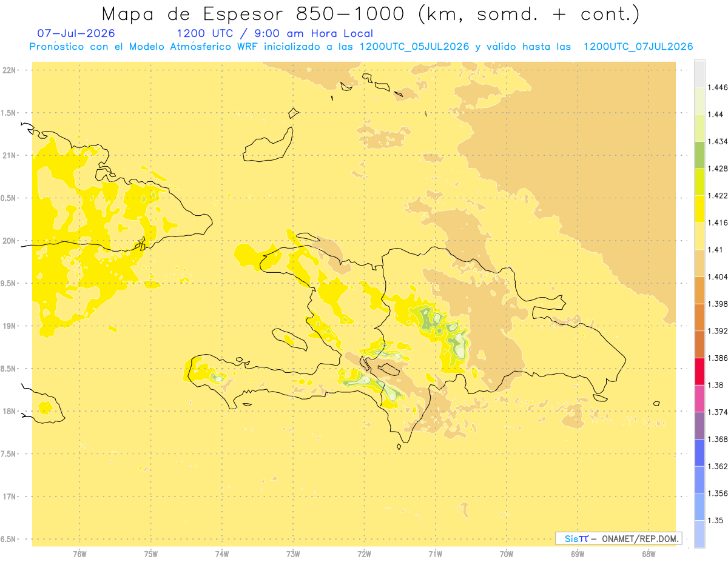Select the date label '07-Jul-2026'

point(76,34)
